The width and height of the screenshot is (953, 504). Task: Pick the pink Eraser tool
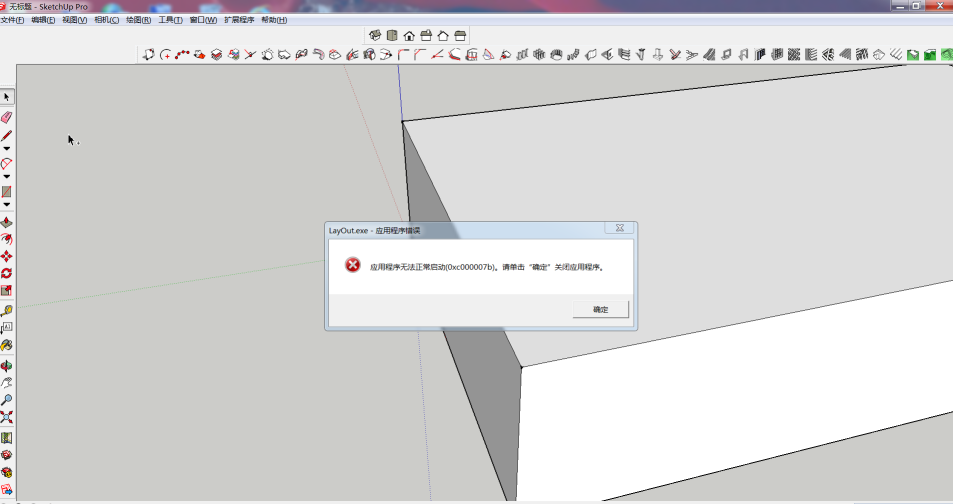[x=7, y=117]
